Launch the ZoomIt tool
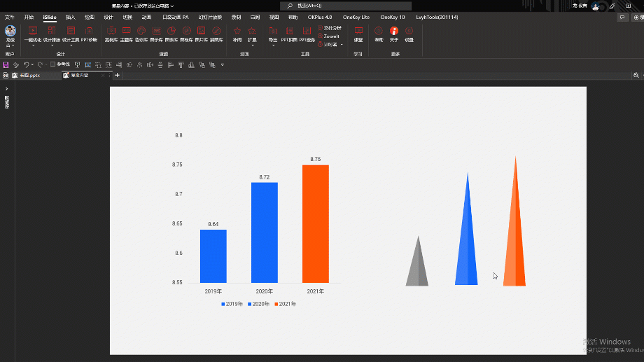This screenshot has height=362, width=644. click(x=328, y=36)
